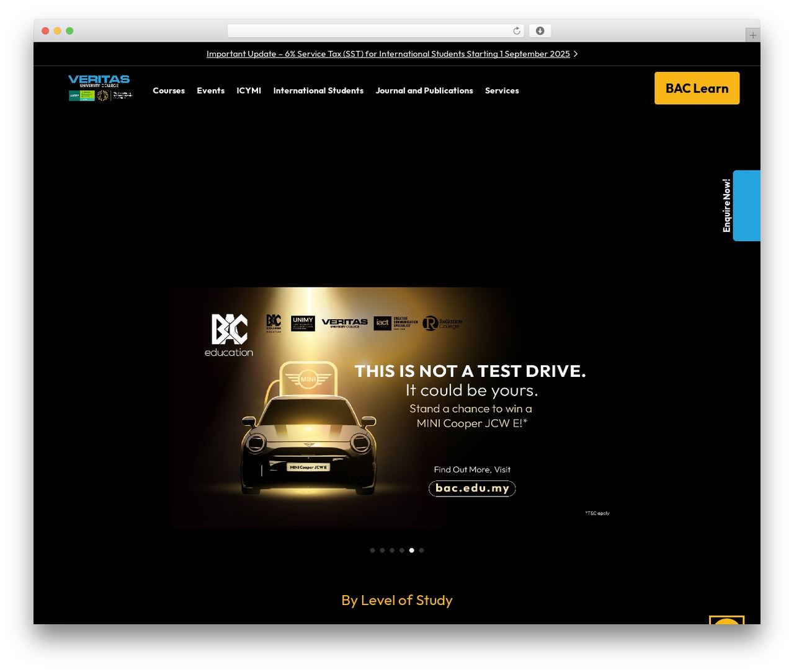
Task: Read the 6% Service Tax update link
Action: tap(388, 54)
